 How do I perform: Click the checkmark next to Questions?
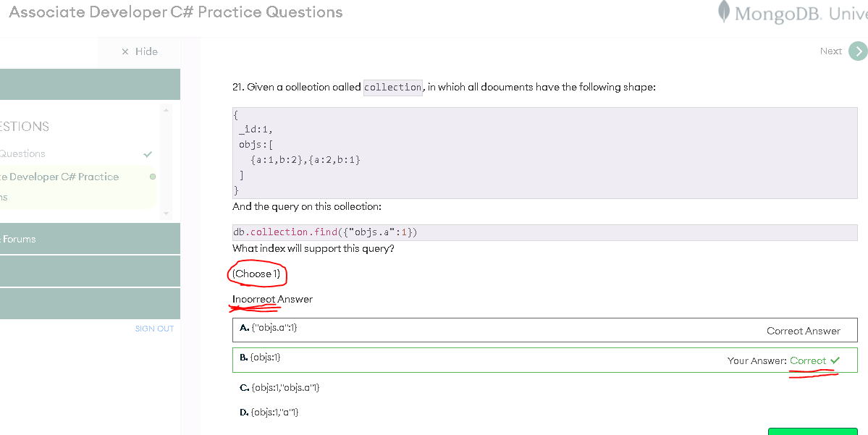pyautogui.click(x=148, y=154)
